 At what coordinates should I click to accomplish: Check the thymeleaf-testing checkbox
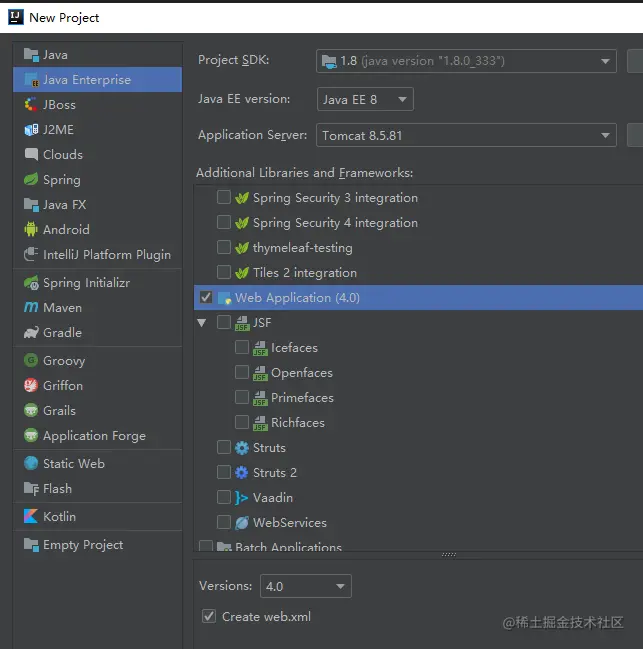click(x=224, y=248)
